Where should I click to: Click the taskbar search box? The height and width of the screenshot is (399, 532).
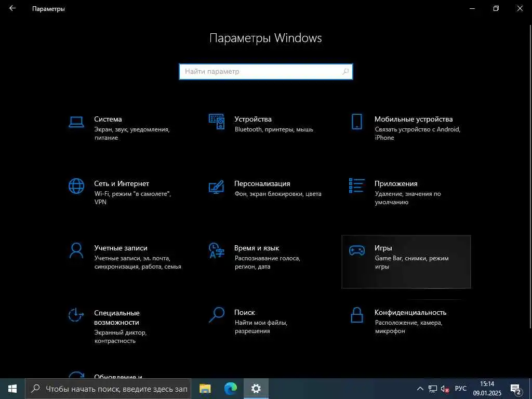(108, 389)
